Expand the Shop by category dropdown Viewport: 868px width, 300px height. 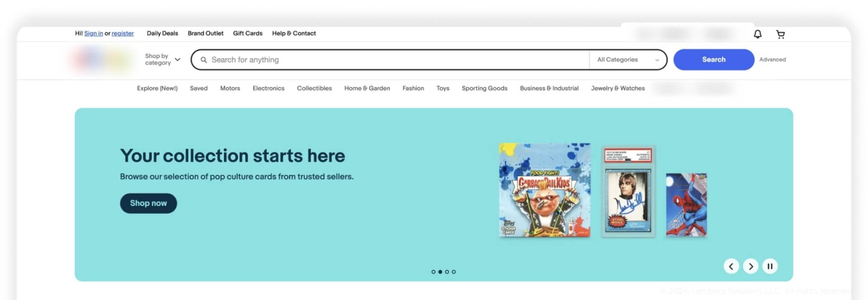coord(162,59)
